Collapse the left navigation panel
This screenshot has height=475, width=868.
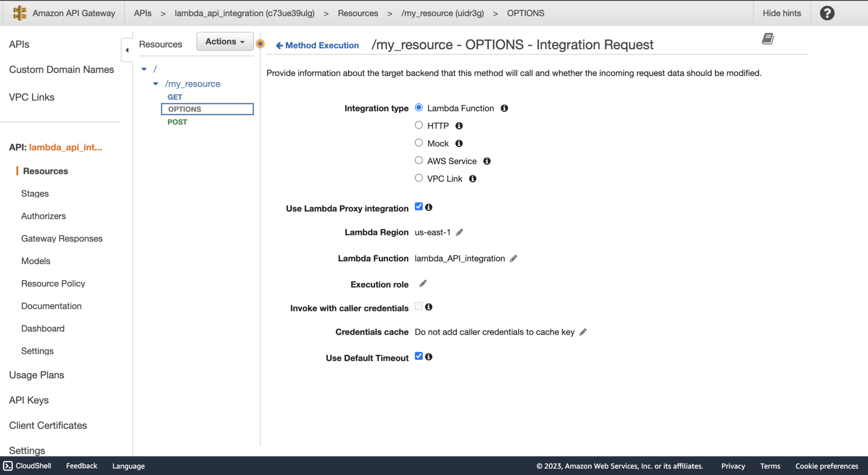[127, 50]
